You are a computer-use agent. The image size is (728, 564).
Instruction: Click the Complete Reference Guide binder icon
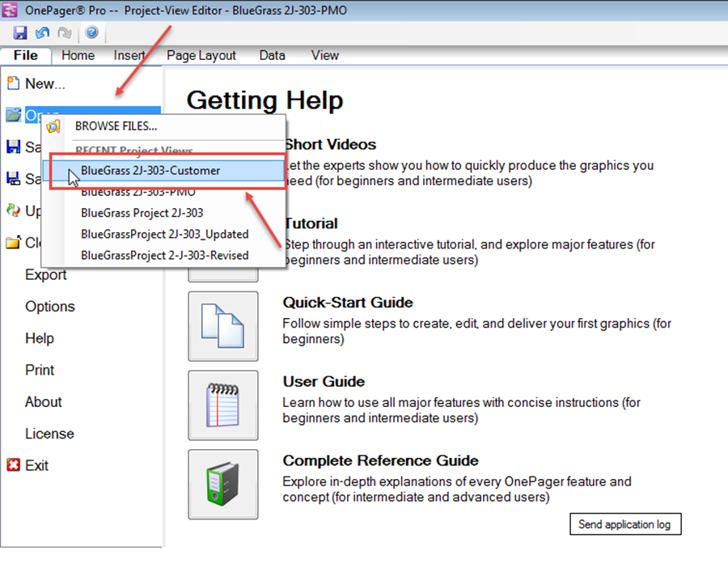tap(223, 484)
